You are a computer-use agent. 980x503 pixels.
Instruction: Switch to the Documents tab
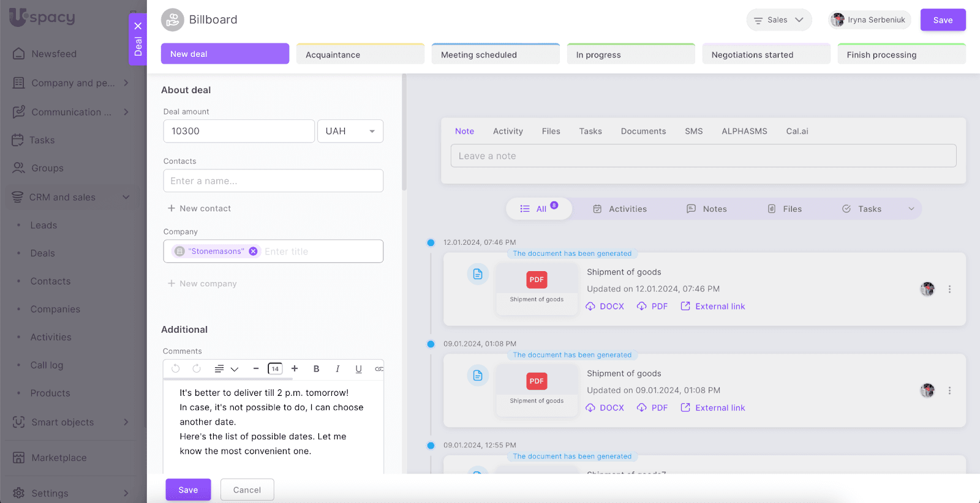[643, 132]
